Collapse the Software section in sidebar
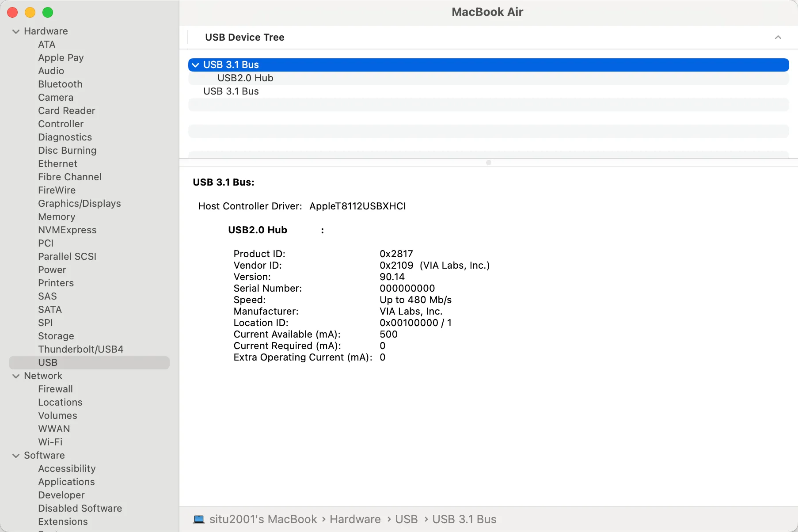 [x=16, y=456]
